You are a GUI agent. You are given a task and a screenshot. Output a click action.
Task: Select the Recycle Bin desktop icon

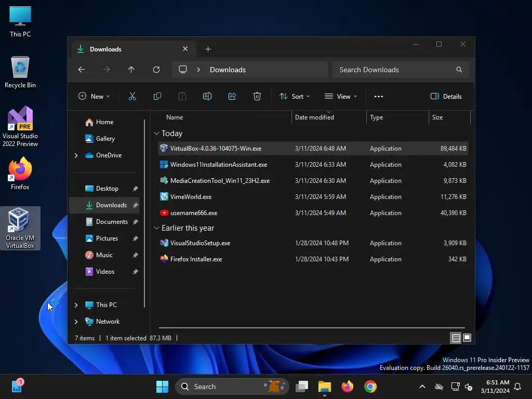[20, 72]
